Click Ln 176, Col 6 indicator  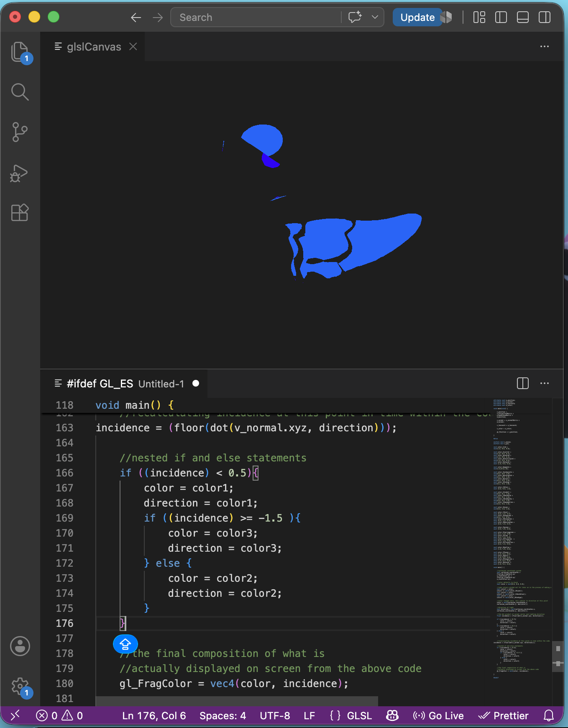point(154,716)
